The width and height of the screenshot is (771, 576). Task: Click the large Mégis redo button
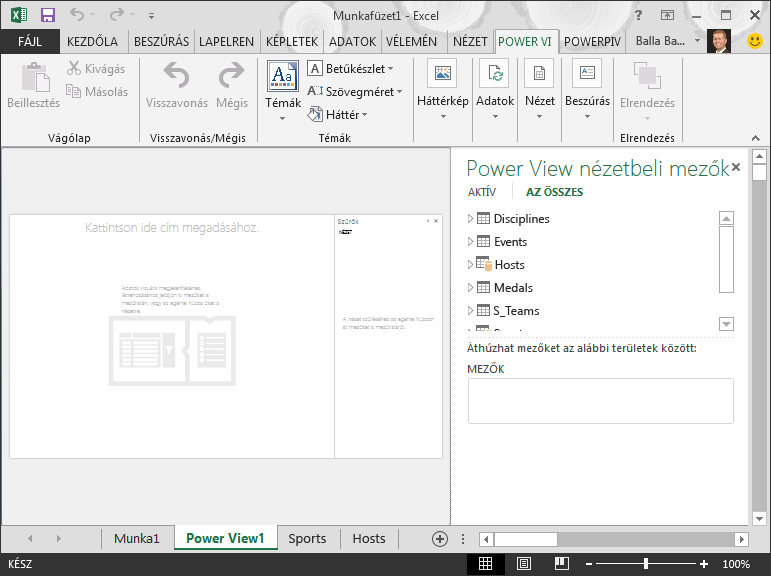click(232, 85)
